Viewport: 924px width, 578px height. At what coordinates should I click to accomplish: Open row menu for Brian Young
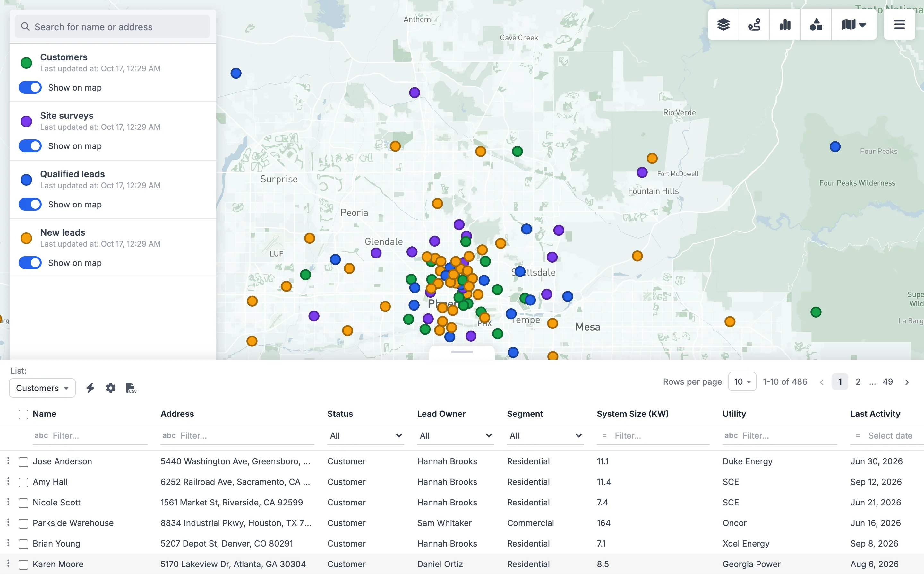click(8, 543)
